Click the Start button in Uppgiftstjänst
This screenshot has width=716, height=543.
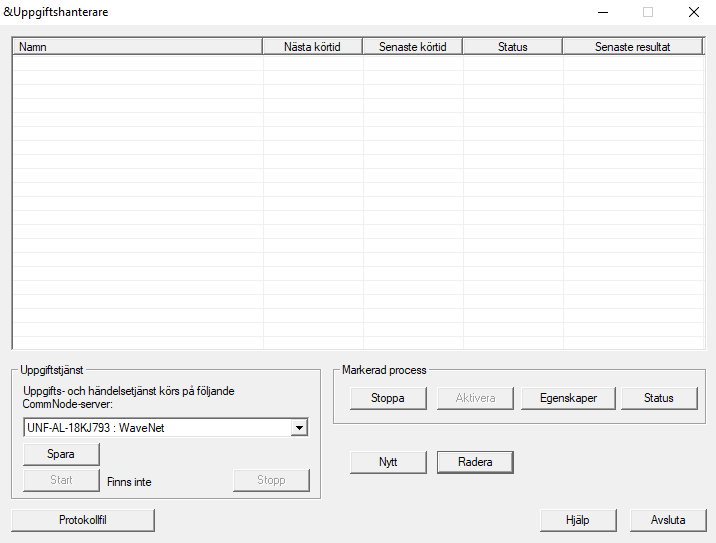tap(61, 480)
